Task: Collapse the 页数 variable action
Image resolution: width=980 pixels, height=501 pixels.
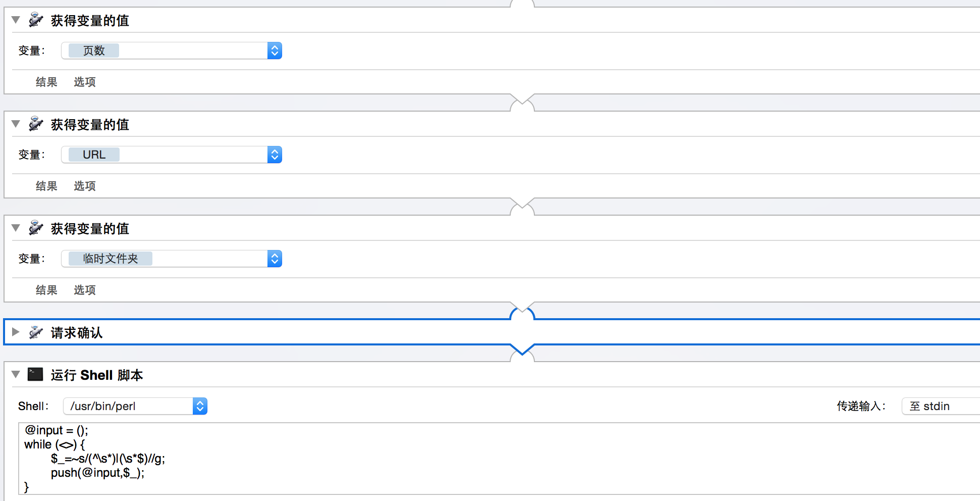Action: pos(16,20)
